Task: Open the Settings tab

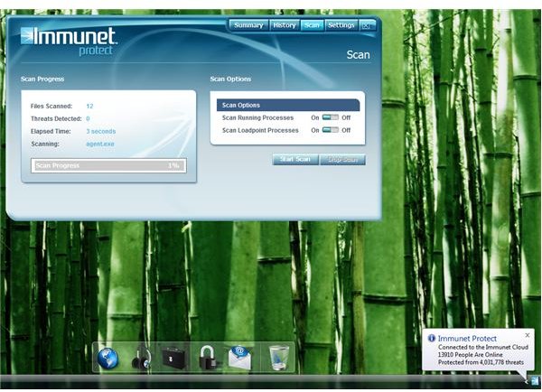Action: point(341,25)
